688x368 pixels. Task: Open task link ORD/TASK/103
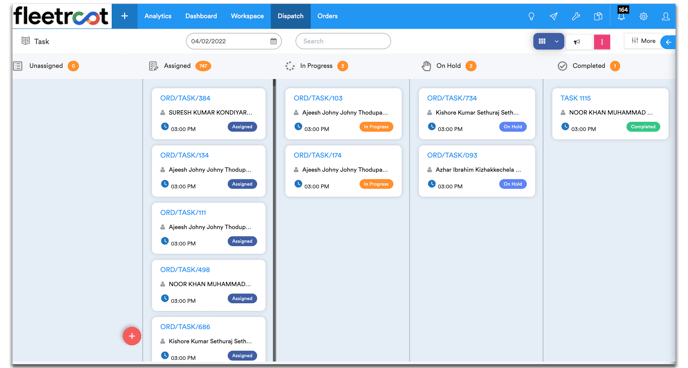[318, 98]
